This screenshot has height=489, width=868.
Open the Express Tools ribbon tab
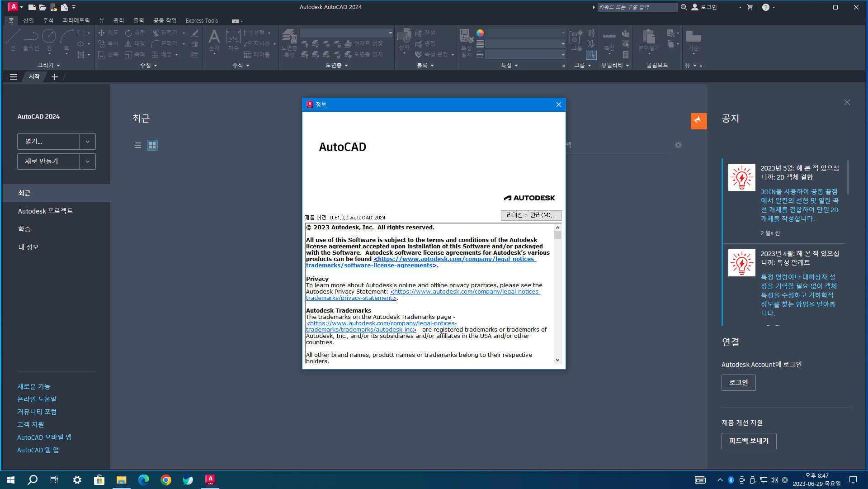tap(202, 21)
